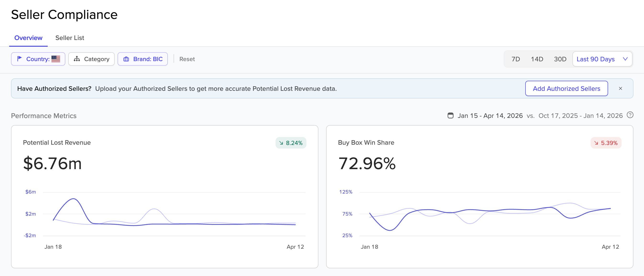This screenshot has width=644, height=276.
Task: Dismiss the Authorized Sellers banner
Action: (621, 89)
